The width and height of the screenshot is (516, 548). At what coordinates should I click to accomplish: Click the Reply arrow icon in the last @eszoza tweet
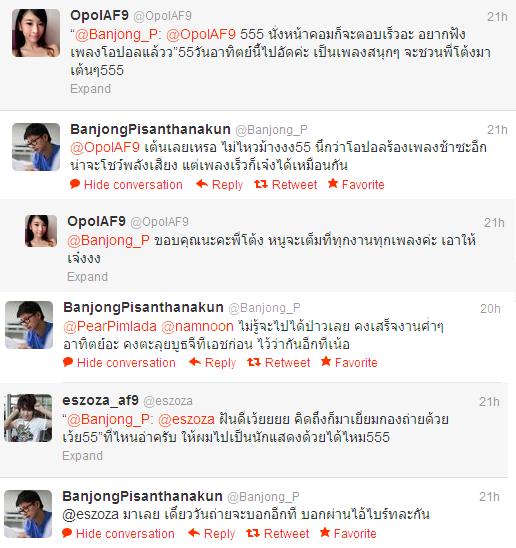(x=194, y=533)
